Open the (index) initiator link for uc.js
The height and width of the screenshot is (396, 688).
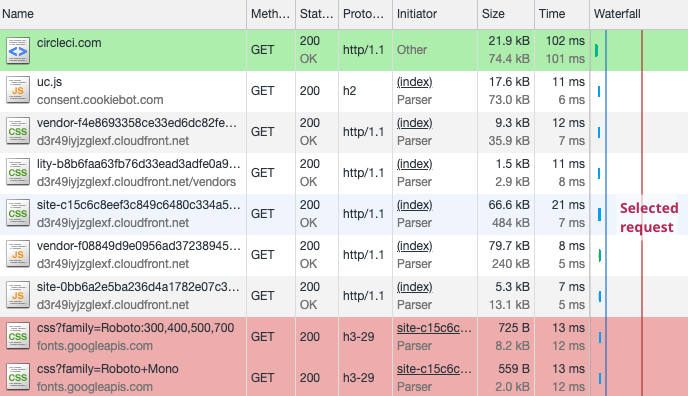(x=415, y=82)
